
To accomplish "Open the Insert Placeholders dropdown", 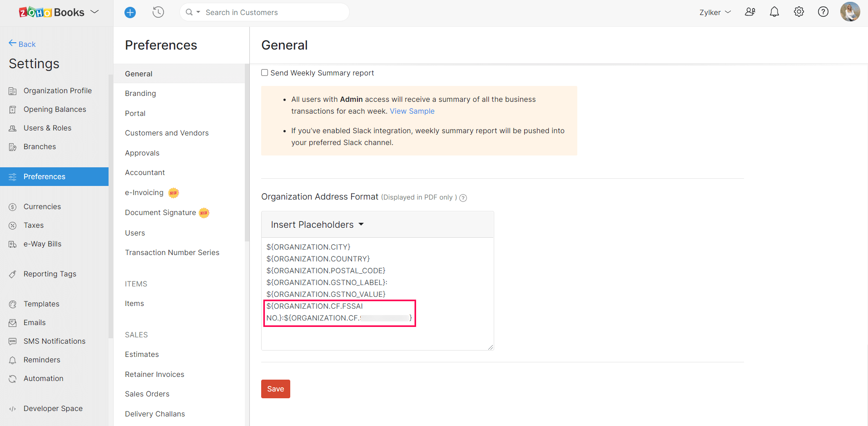I will 316,224.
